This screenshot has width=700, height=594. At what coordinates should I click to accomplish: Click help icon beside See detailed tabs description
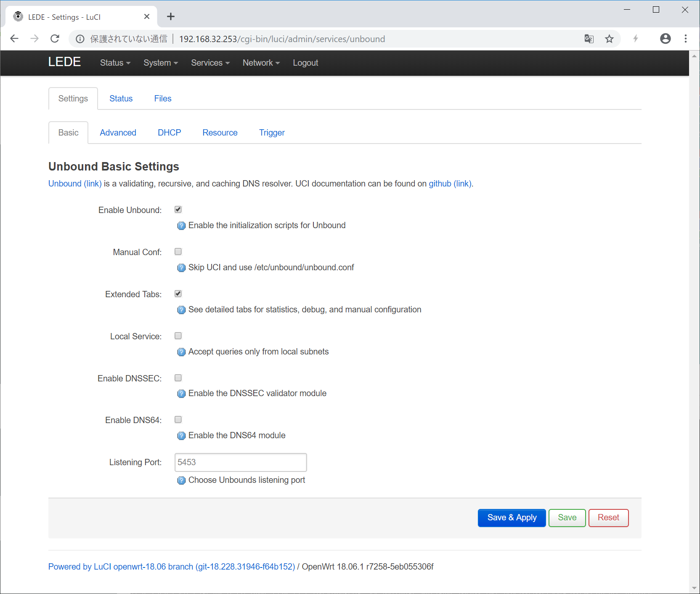181,310
